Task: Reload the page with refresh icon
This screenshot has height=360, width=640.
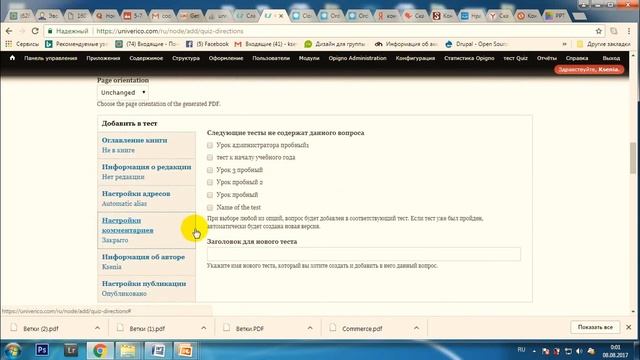Action: point(35,31)
